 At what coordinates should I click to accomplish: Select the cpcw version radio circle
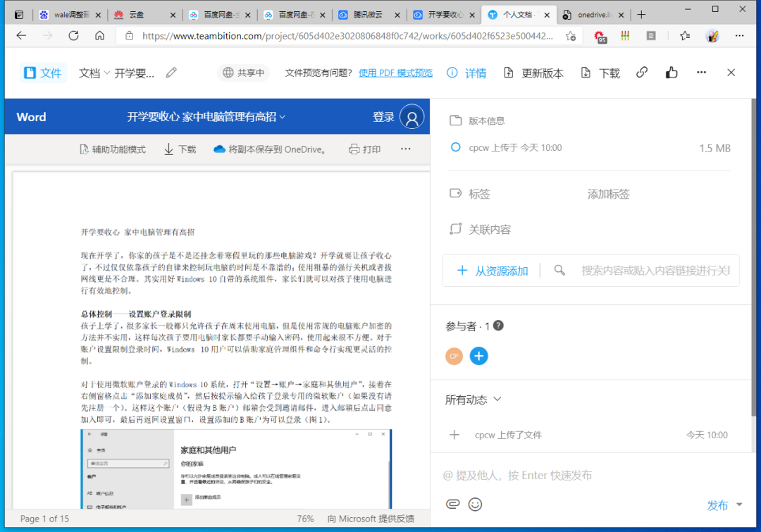[455, 147]
